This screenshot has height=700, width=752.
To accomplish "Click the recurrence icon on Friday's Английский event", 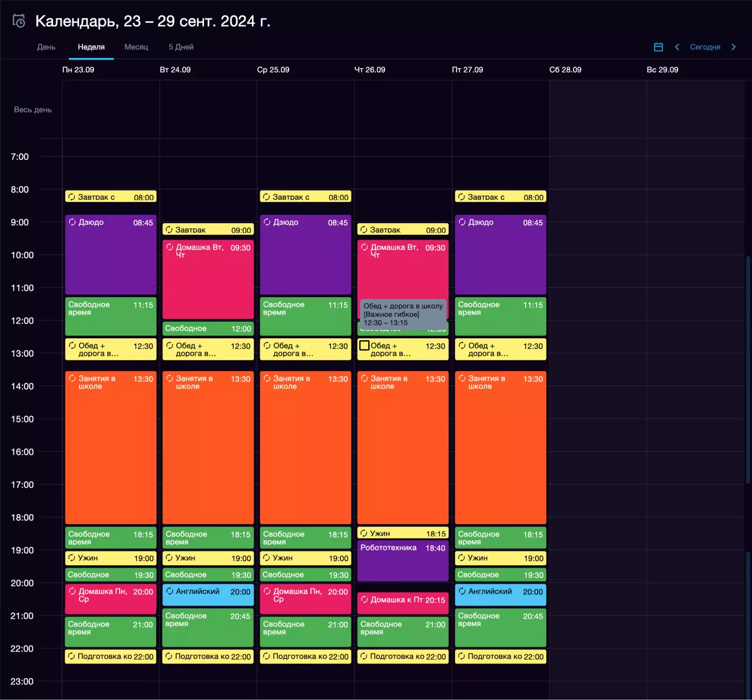I will pos(462,591).
